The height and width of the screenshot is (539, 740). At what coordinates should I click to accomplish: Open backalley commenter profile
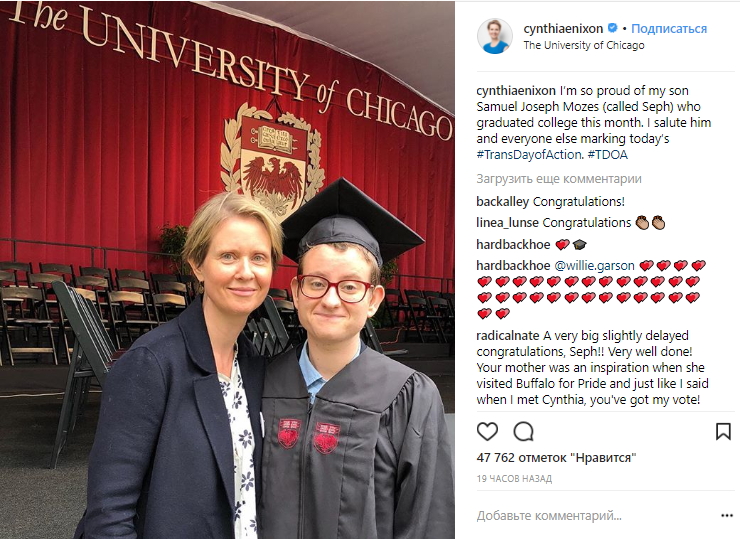coord(502,201)
